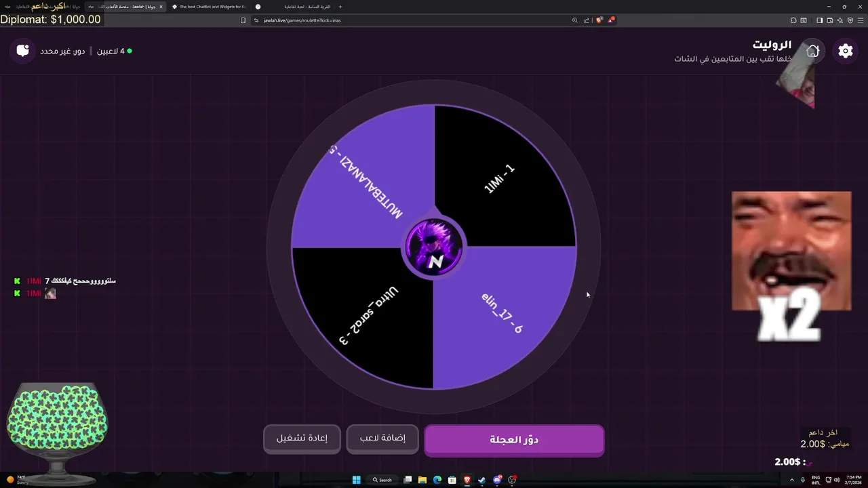Click the 1IMi - 1 wheel segment
Image resolution: width=868 pixels, height=488 pixels.
(500, 179)
